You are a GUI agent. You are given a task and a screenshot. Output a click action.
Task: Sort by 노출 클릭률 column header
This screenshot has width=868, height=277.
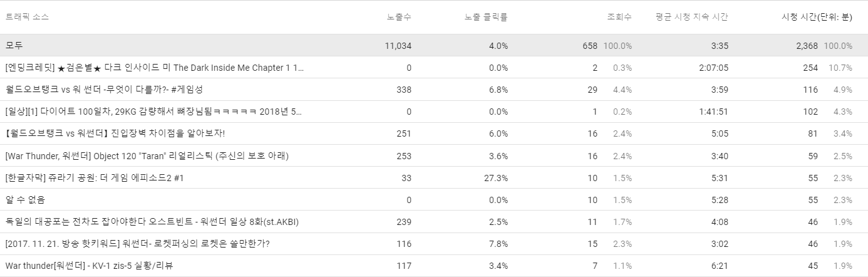[486, 17]
